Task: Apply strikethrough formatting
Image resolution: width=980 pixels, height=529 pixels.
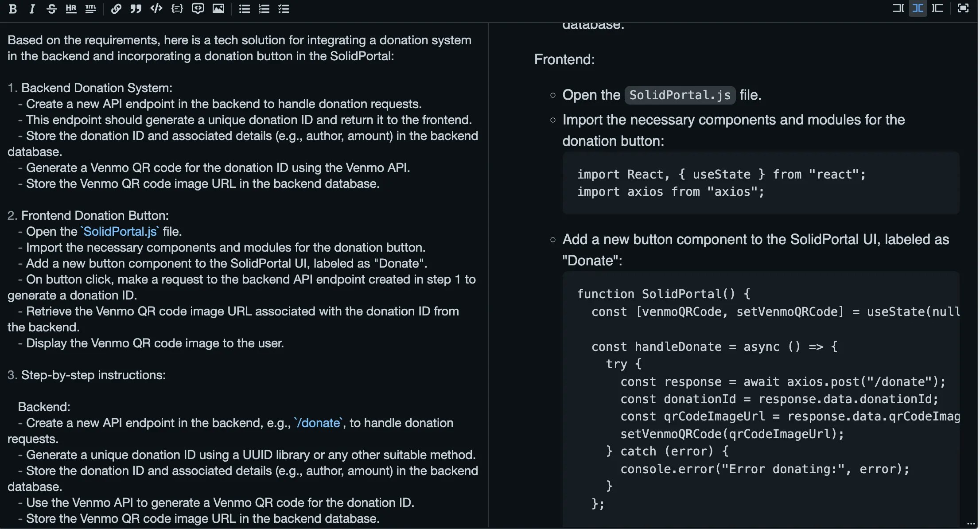Action: point(51,9)
